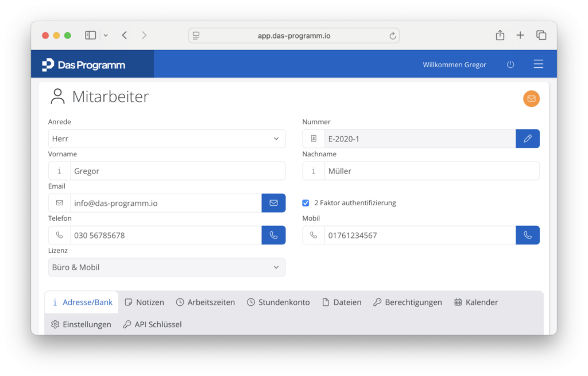588x376 pixels.
Task: Toggle the browser sidebar icon
Action: click(91, 36)
